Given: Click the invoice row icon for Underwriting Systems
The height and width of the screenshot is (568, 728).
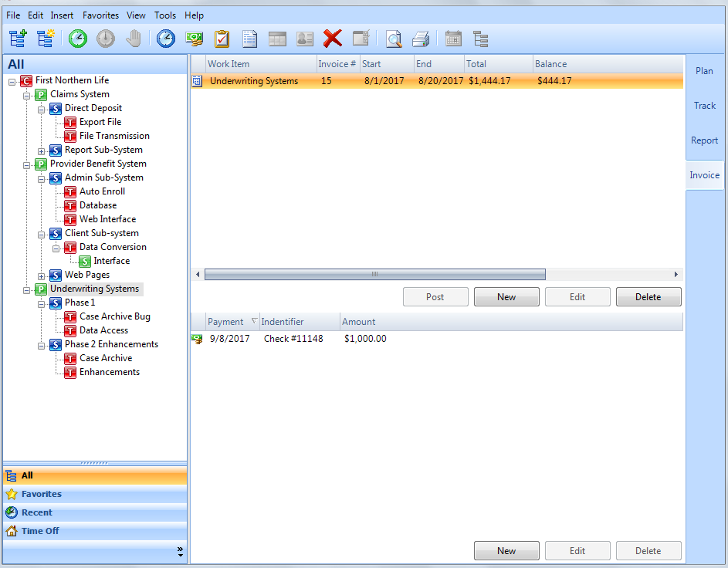Looking at the screenshot, I should 198,81.
